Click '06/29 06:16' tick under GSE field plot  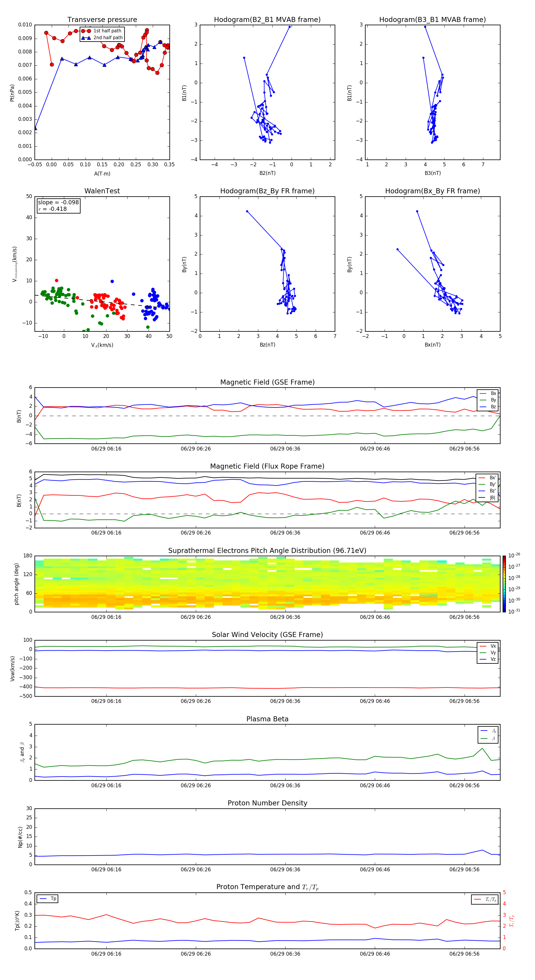(x=106, y=449)
